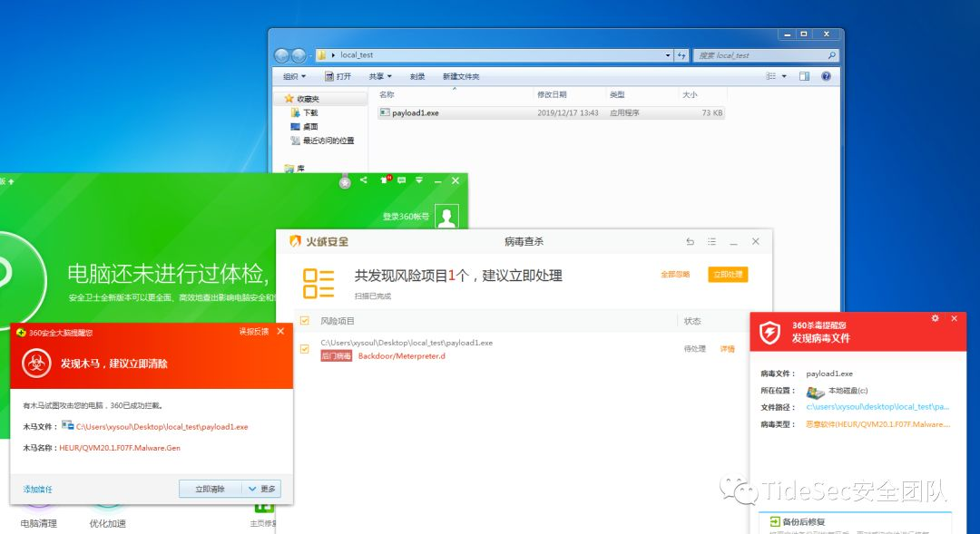
Task: Click the 立即清除 button
Action: [x=211, y=489]
